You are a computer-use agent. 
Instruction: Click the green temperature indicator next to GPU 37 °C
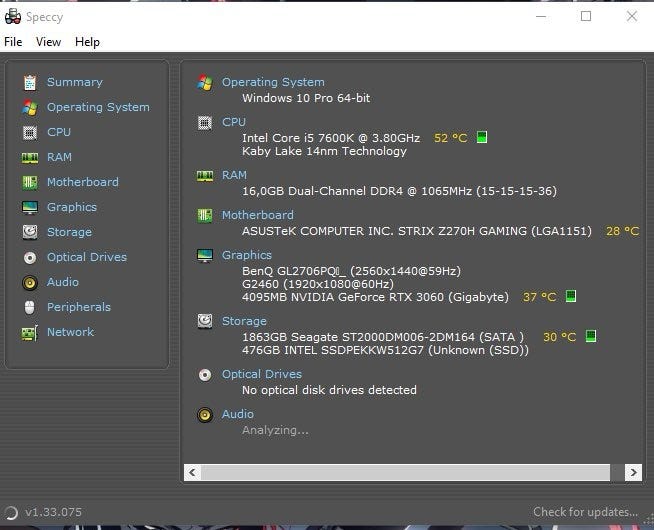pos(571,296)
